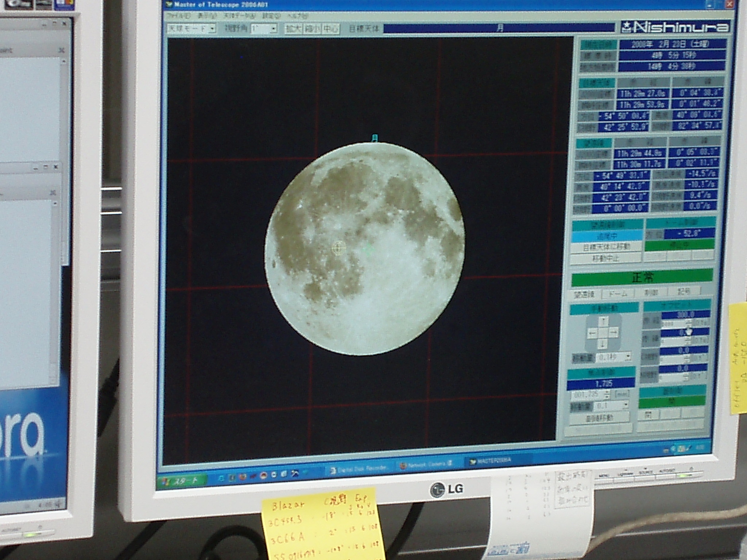Screen dimensions: 747x560
Task: Click the center square of the manual-move pad
Action: coord(603,332)
